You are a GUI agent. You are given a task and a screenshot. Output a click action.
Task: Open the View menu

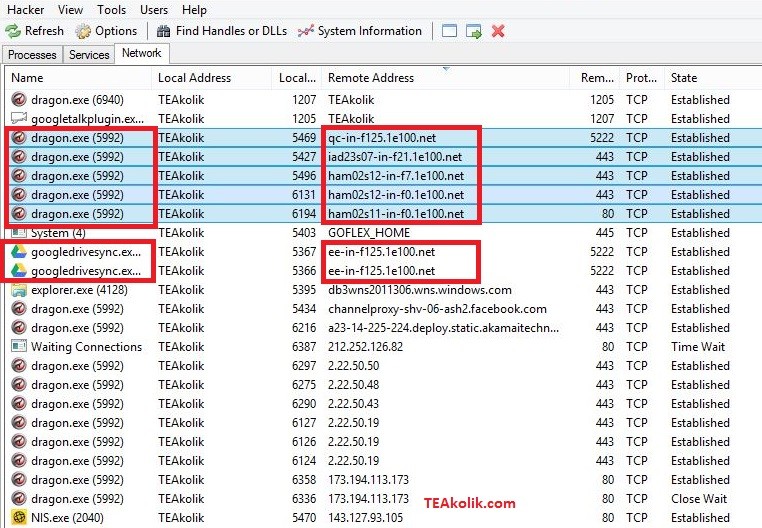pyautogui.click(x=70, y=9)
